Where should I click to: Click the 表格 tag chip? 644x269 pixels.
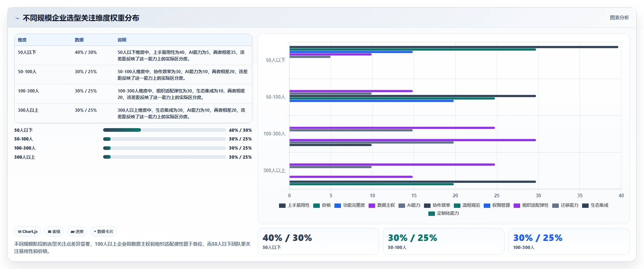tap(54, 232)
